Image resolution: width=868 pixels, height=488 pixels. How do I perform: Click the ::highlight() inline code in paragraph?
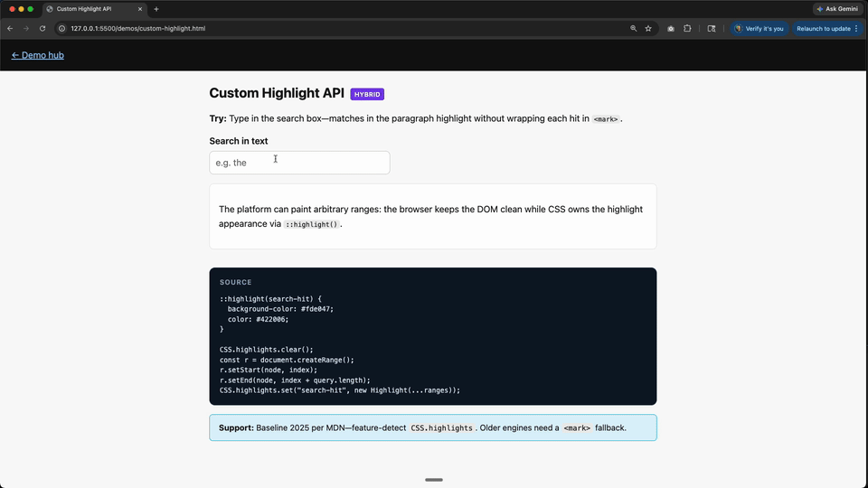[x=311, y=224]
